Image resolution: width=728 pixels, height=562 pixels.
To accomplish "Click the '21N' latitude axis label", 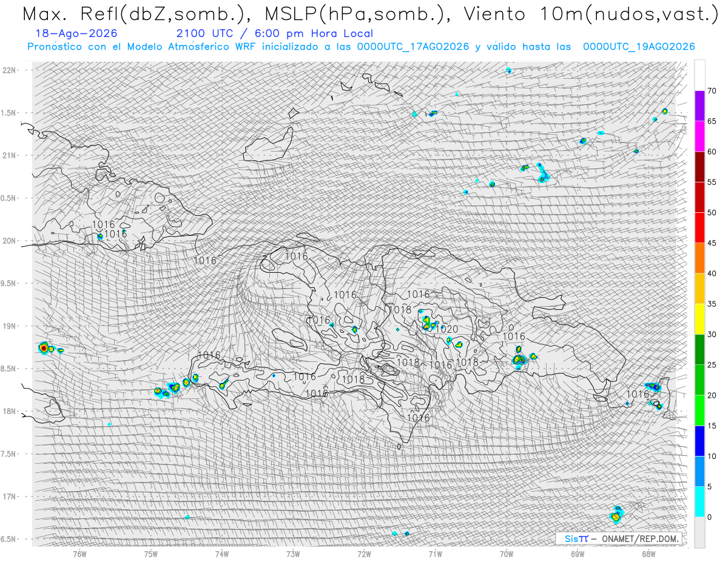I will click(8, 155).
